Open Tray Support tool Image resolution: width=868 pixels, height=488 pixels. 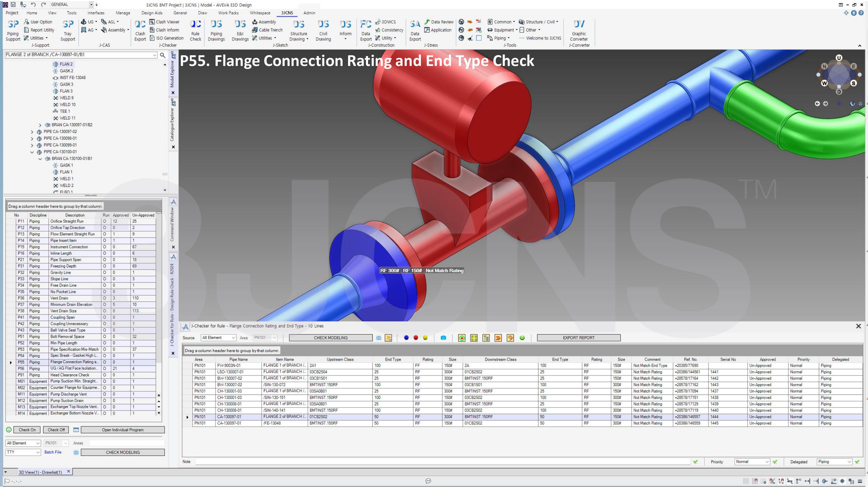pos(68,30)
